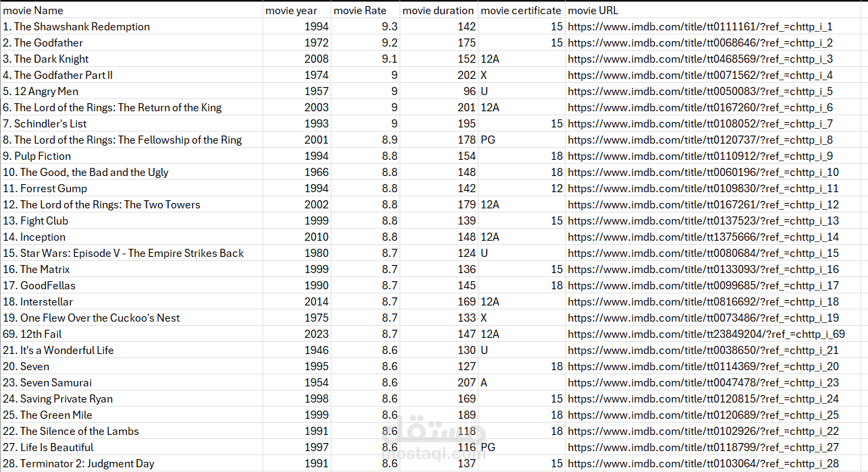This screenshot has width=868, height=472.
Task: Select the 'movie URL' header cell
Action: click(x=717, y=10)
